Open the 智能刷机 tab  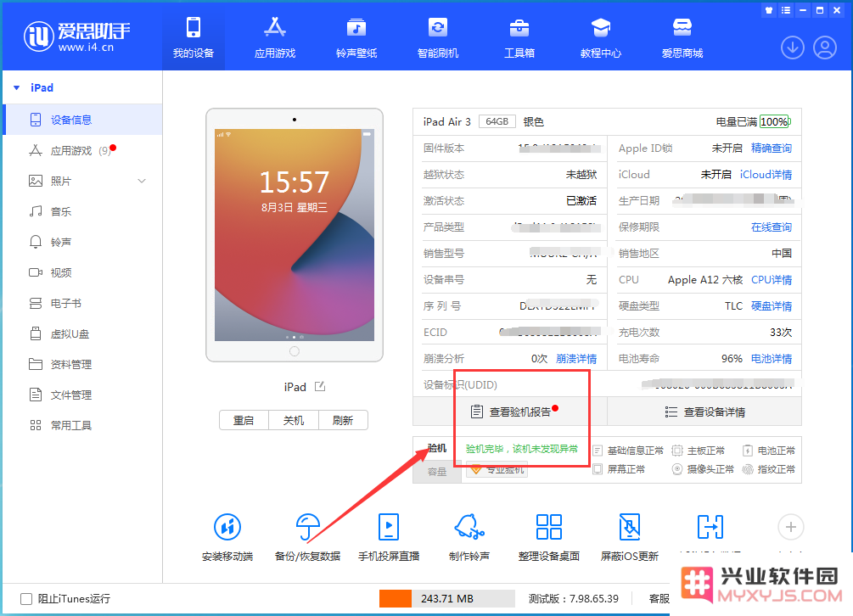click(438, 37)
